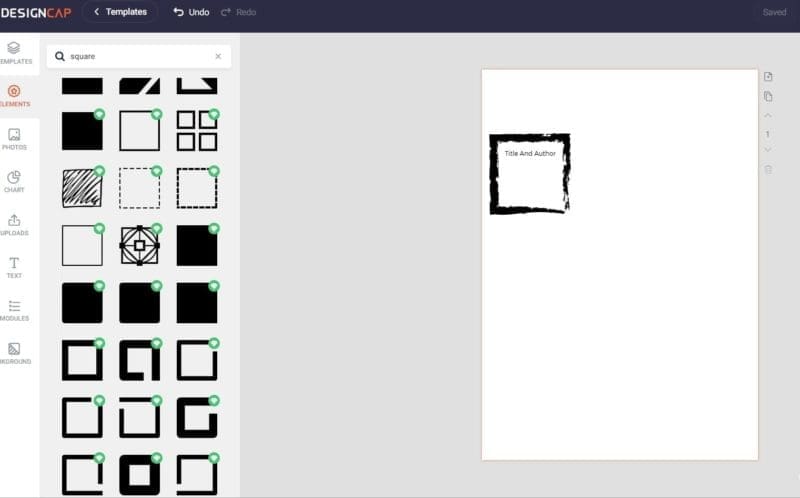Click the Redo button
The image size is (800, 498).
238,12
